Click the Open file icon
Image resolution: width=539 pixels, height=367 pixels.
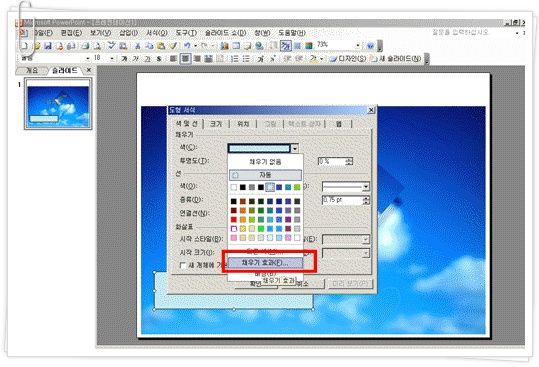(37, 46)
